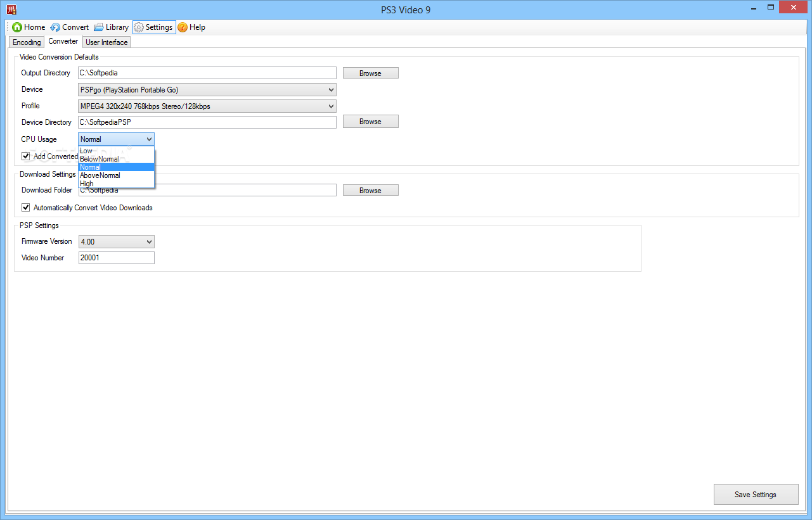Click the Home icon in toolbar
The image size is (812, 520).
(x=17, y=27)
